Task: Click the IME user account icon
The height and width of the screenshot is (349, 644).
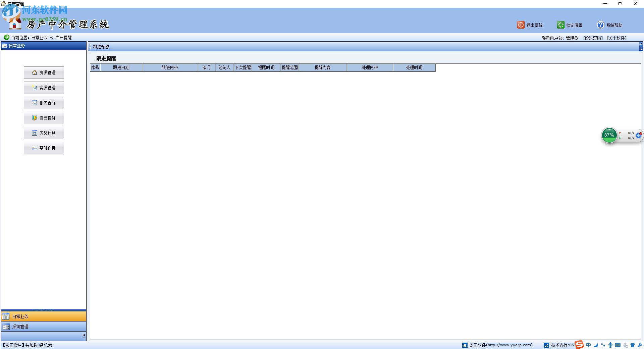Action: click(626, 345)
